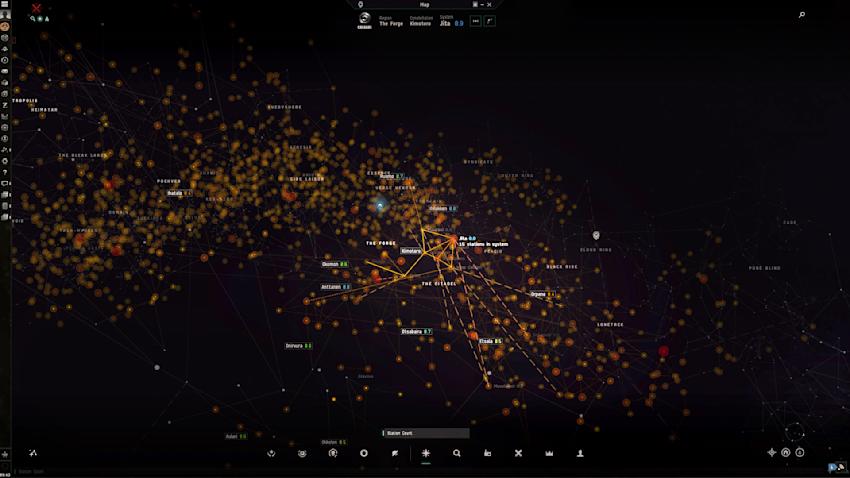850x478 pixels.
Task: Click the home location icon at the bottom right
Action: tap(785, 453)
